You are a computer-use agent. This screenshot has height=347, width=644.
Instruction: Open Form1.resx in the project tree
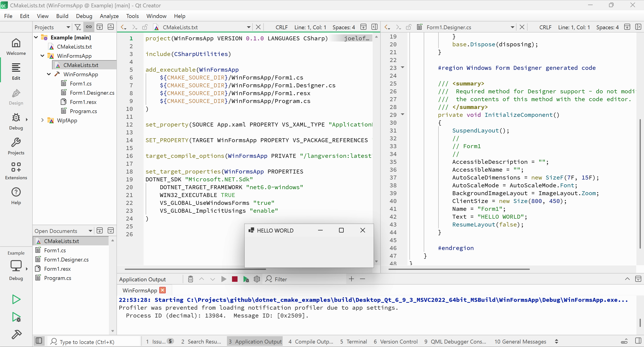coord(83,102)
